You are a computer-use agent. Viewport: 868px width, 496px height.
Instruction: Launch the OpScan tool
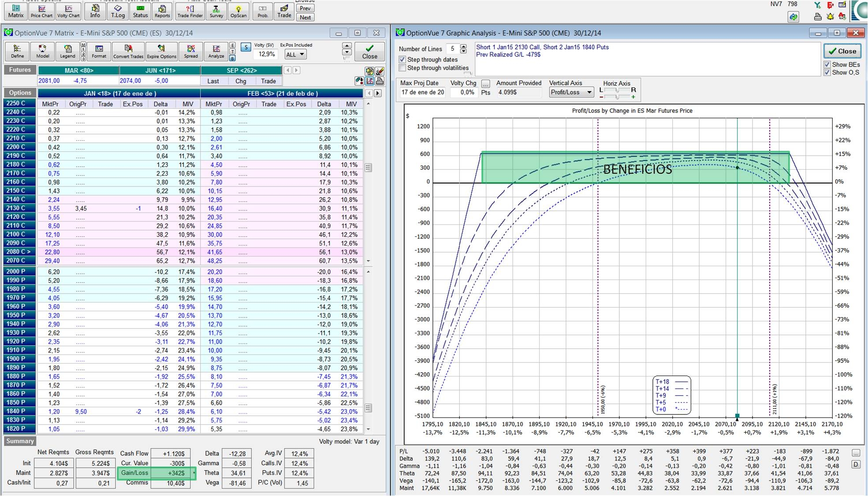(x=238, y=11)
